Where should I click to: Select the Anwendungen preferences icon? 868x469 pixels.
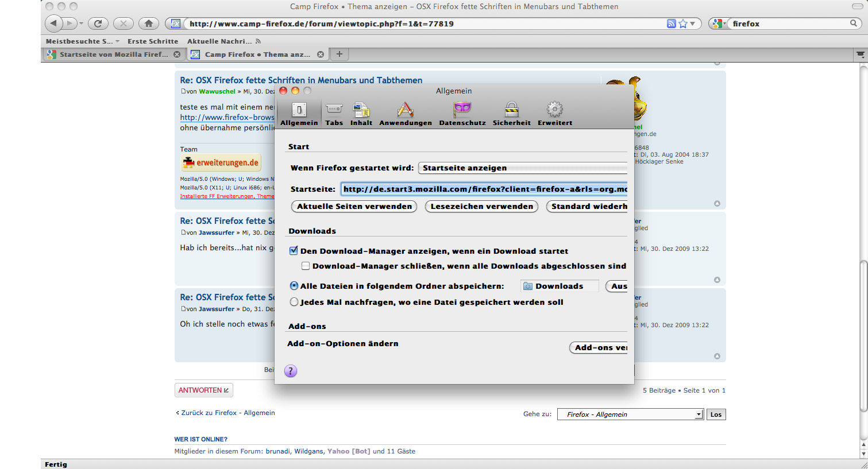pyautogui.click(x=405, y=113)
